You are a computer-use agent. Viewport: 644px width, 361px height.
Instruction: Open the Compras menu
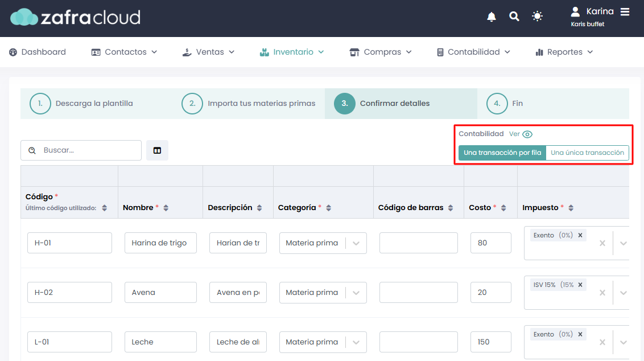[381, 52]
